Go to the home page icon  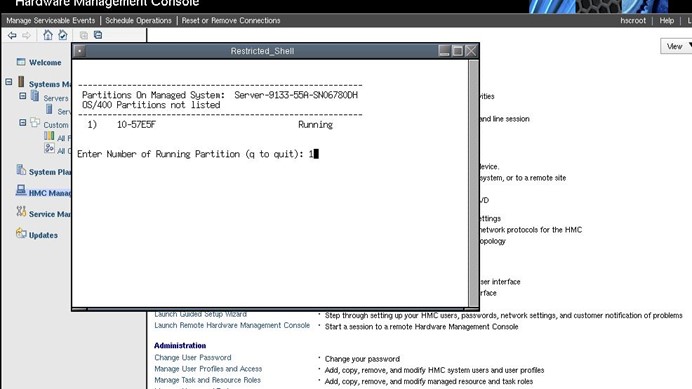click(48, 35)
